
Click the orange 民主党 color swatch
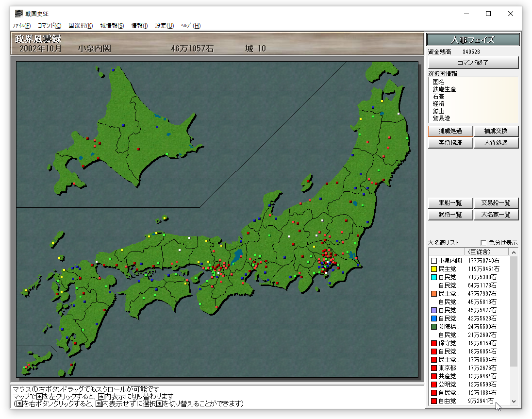(434, 294)
